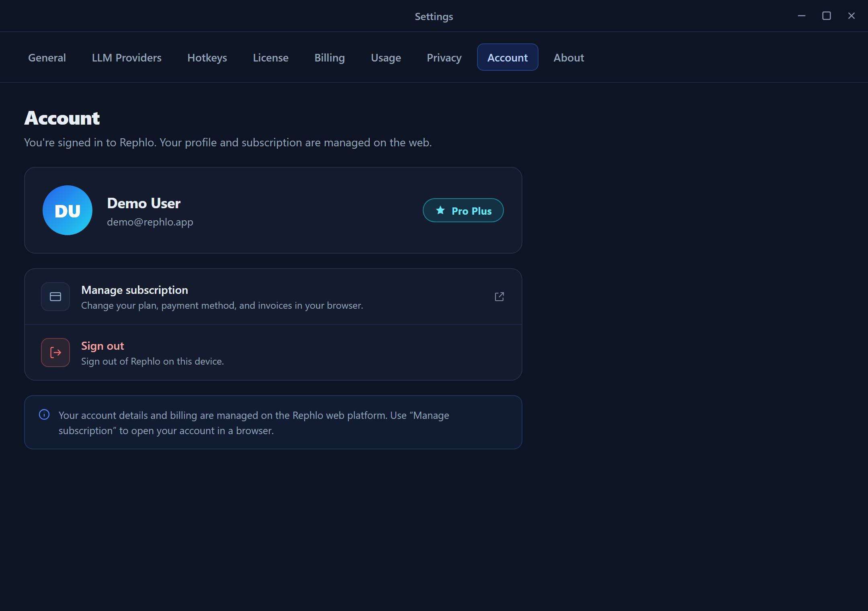Image resolution: width=868 pixels, height=611 pixels.
Task: Minimize the Settings window
Action: coord(802,16)
